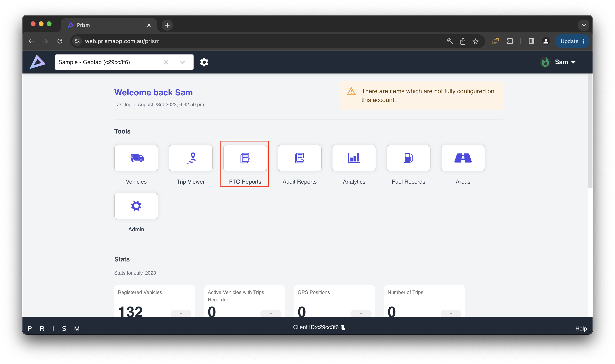Open the Audit Reports tool
The image size is (615, 364).
299,158
